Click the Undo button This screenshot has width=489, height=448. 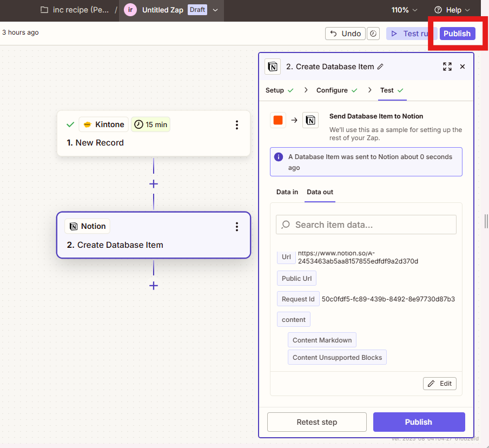[x=345, y=34]
